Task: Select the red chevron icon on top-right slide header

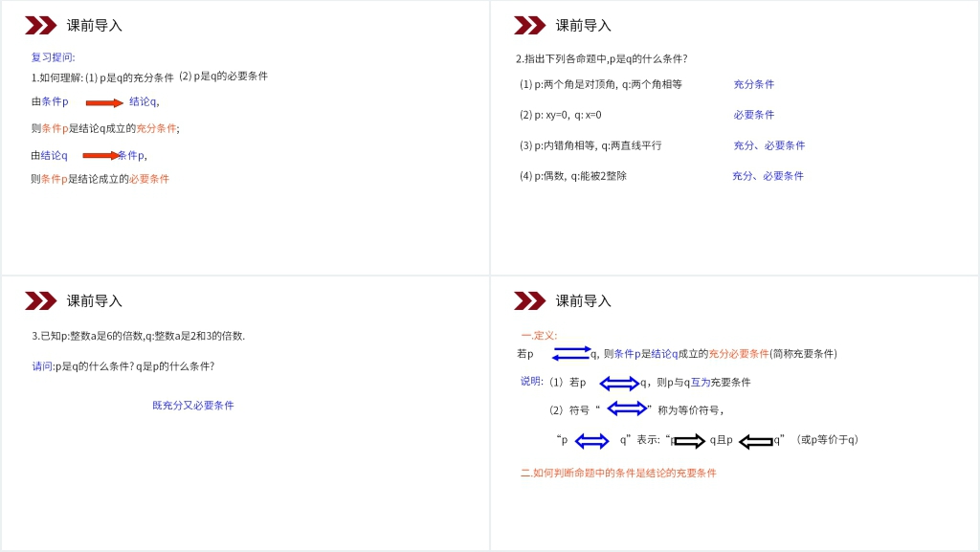Action: pyautogui.click(x=530, y=24)
